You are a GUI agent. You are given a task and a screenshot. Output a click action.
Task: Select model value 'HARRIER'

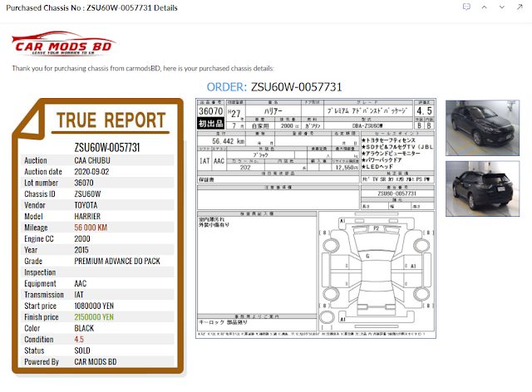point(87,216)
